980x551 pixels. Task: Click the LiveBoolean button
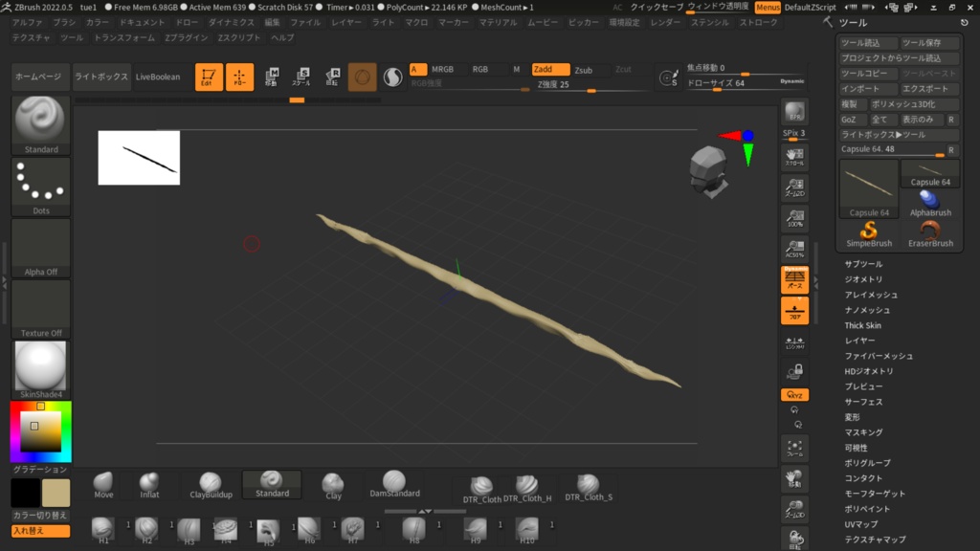[x=158, y=77]
